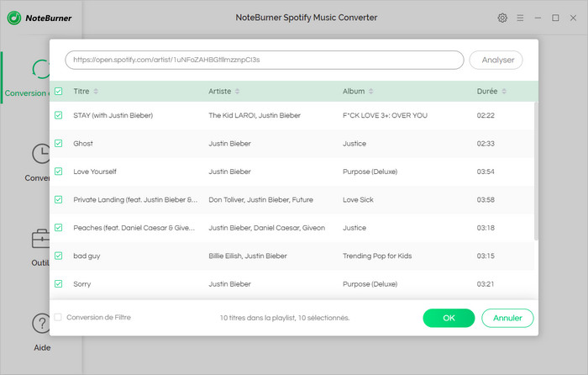Uncheck the Sorry track checkbox
The image size is (588, 375).
59,284
